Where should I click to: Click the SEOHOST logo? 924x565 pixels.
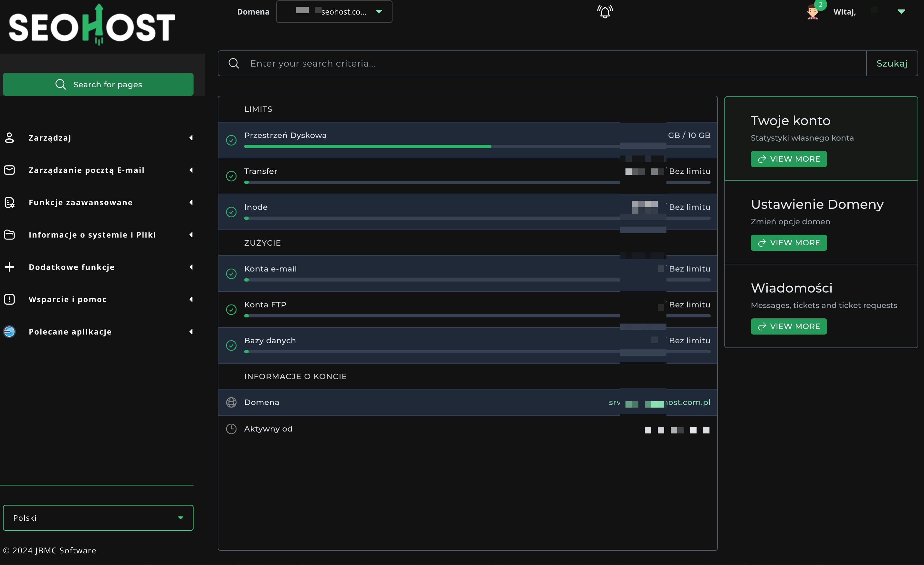(x=92, y=26)
